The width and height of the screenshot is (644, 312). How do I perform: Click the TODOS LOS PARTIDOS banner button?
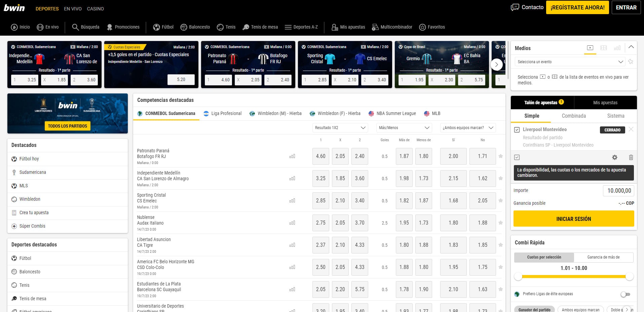(68, 126)
